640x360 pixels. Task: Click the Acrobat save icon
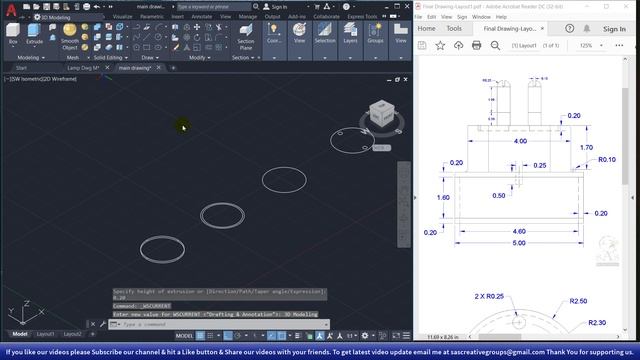[422, 45]
